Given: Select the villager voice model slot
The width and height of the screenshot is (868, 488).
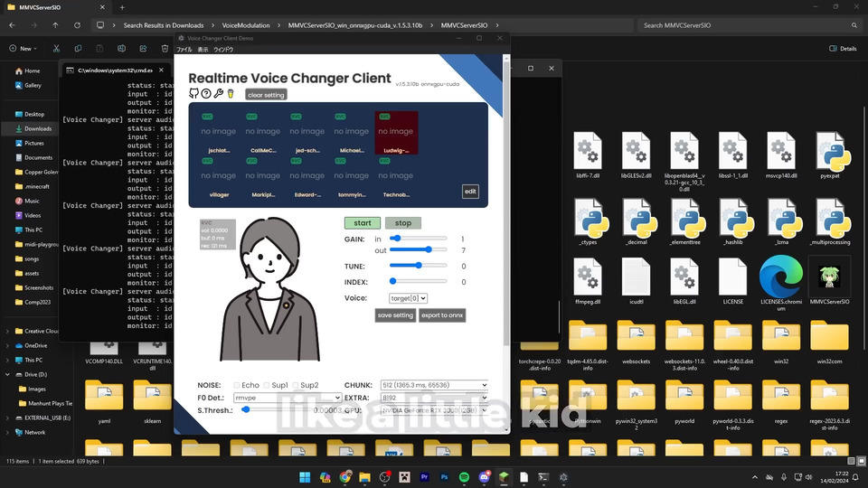Looking at the screenshot, I should (219, 177).
